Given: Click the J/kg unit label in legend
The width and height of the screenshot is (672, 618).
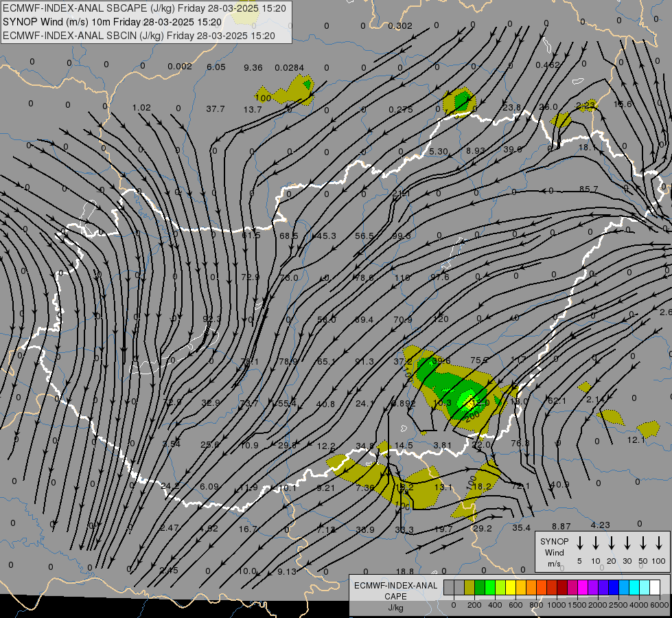Looking at the screenshot, I should point(395,608).
